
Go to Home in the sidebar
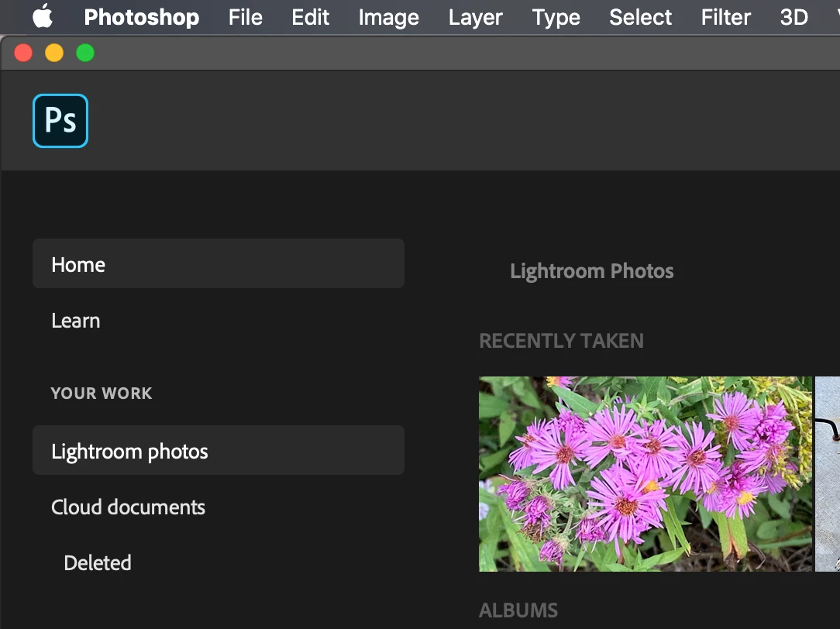(x=219, y=264)
